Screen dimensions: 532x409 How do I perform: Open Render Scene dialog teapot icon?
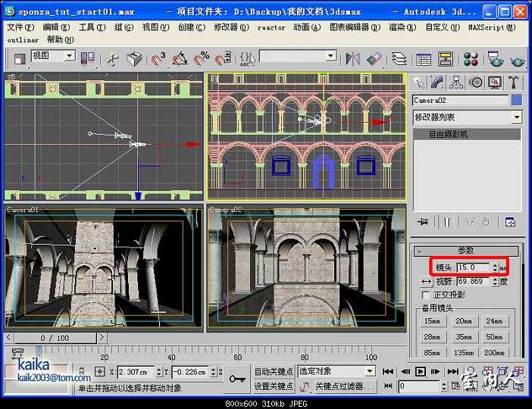tap(495, 59)
